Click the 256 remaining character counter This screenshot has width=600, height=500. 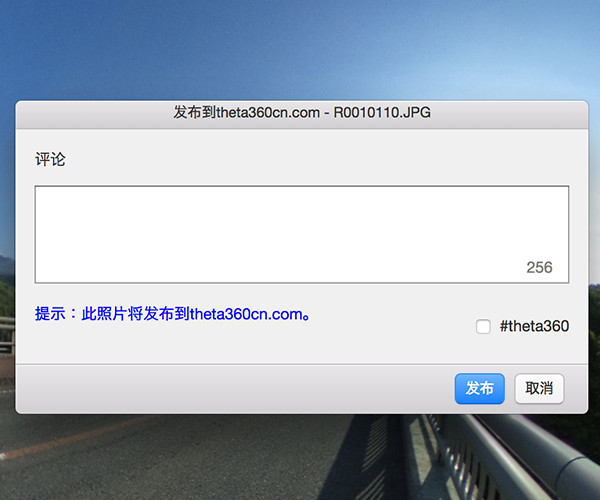539,267
